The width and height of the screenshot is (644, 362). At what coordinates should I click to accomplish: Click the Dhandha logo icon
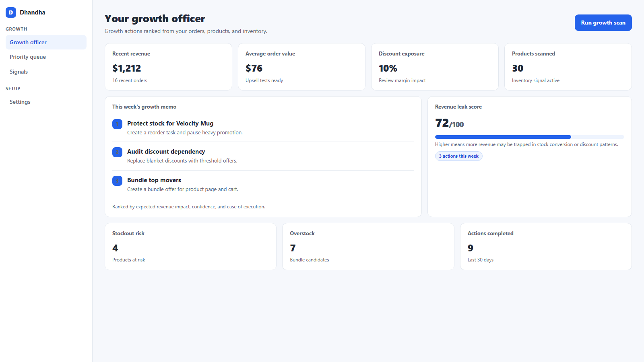tap(11, 12)
